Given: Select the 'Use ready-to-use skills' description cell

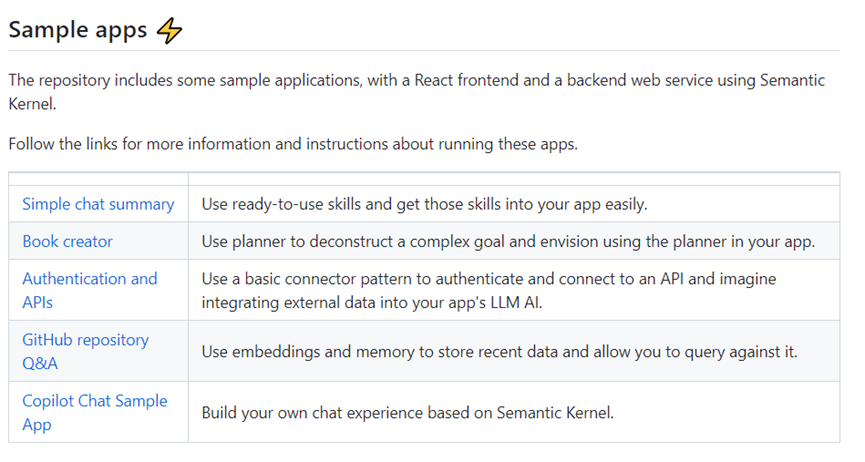Looking at the screenshot, I should tap(514, 204).
